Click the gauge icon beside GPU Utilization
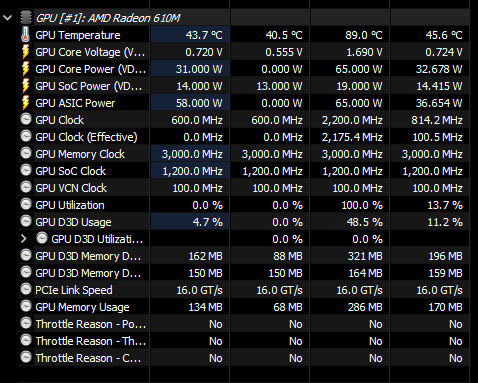 pyautogui.click(x=26, y=204)
